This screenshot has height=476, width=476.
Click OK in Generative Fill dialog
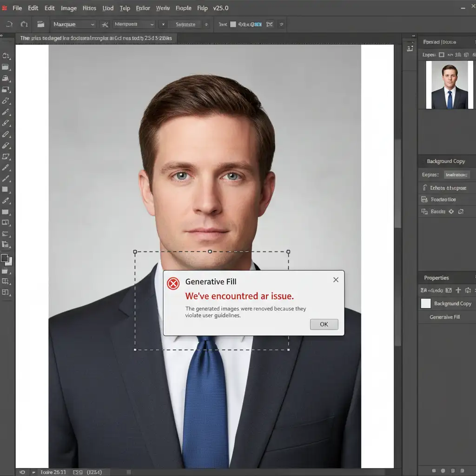[x=324, y=324]
